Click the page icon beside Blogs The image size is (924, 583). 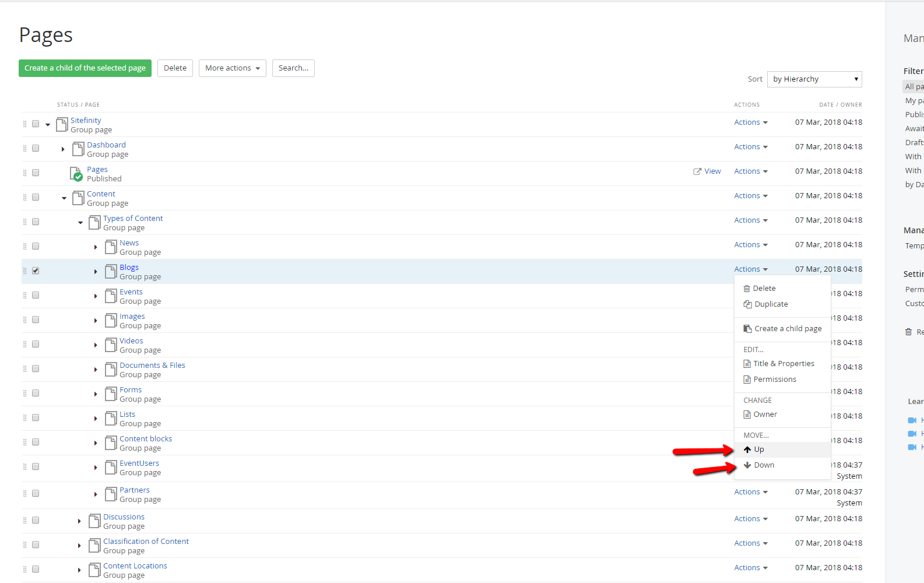[x=111, y=271]
